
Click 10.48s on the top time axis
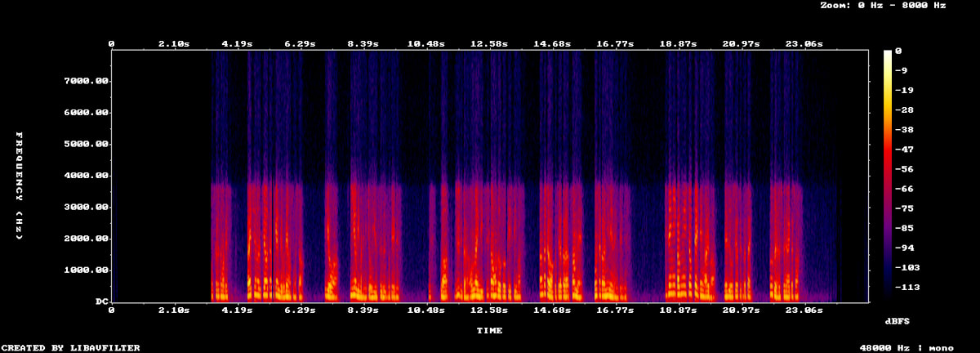click(425, 43)
